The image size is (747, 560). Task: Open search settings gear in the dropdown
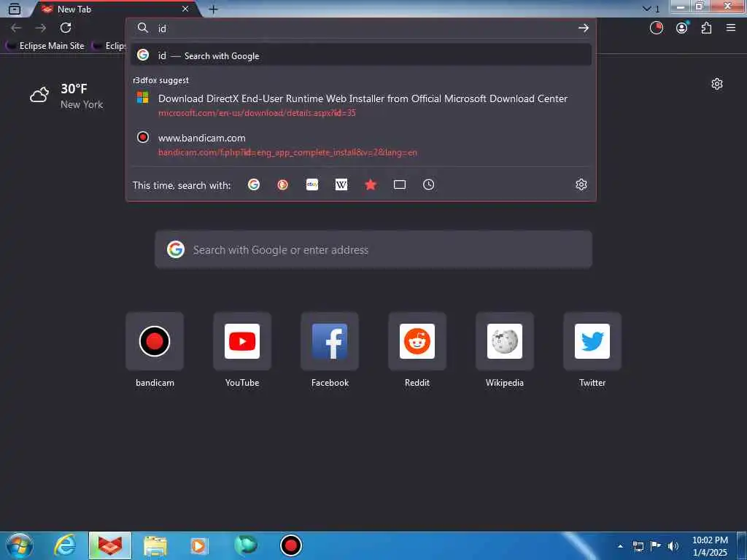point(581,184)
